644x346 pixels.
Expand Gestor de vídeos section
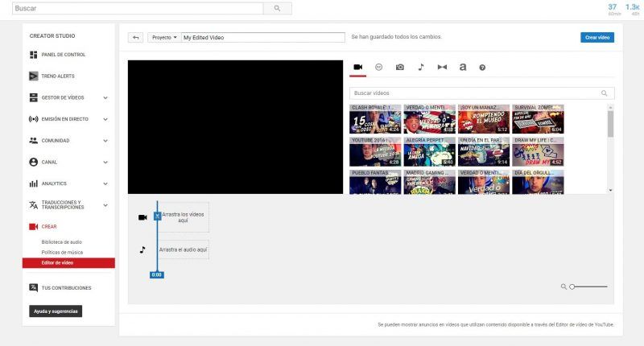[x=105, y=97]
